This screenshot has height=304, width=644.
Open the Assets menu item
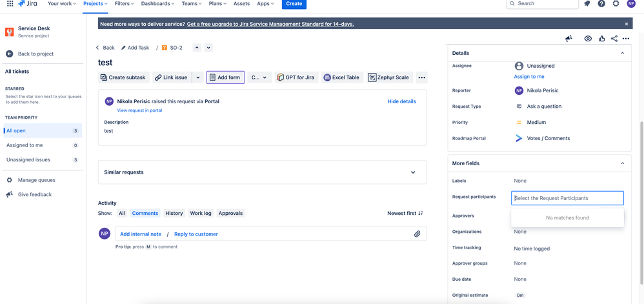tap(241, 4)
